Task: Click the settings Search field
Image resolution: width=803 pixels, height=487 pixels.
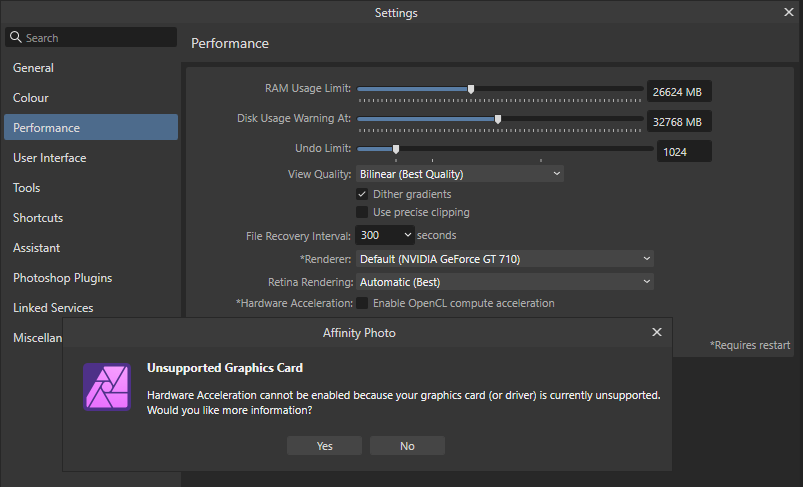Action: (91, 37)
